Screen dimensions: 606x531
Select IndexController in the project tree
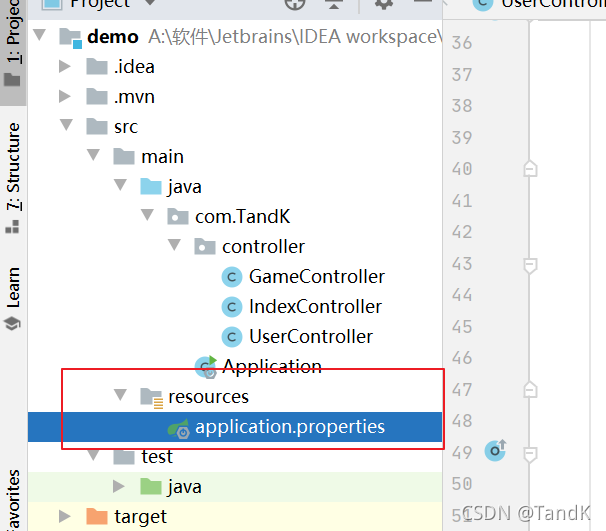[x=315, y=307]
